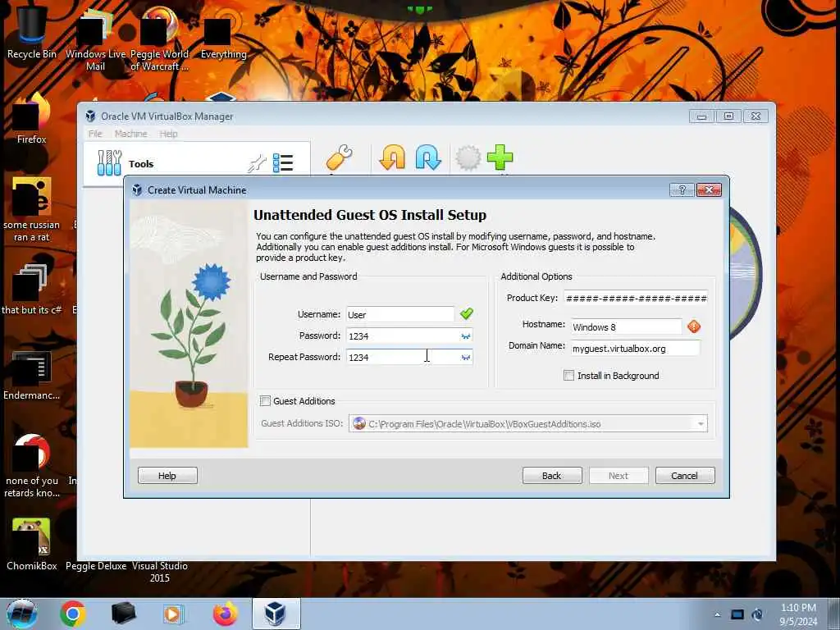
Task: Select the ChomikBox desktop icon
Action: (32, 544)
